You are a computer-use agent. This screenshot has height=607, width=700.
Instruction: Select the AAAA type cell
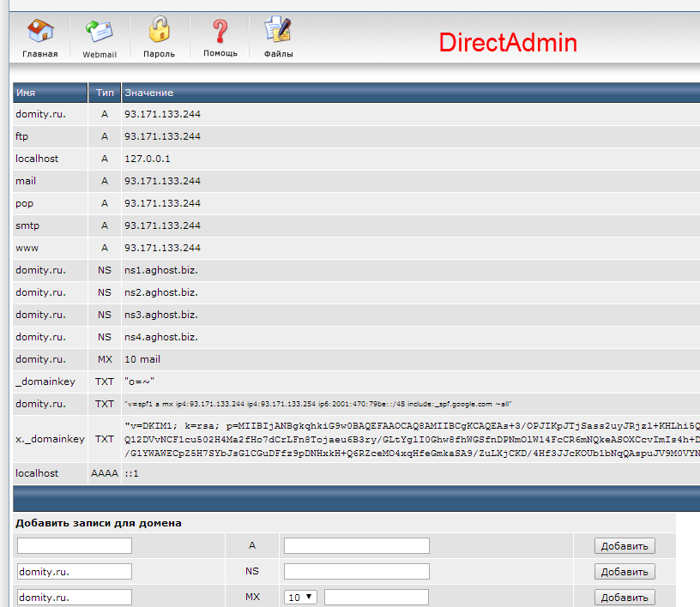point(105,473)
